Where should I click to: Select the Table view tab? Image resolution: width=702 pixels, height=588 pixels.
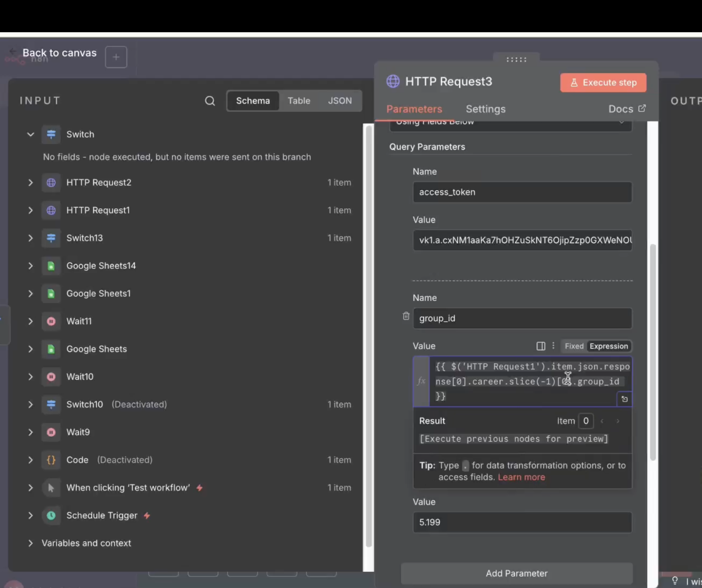299,101
